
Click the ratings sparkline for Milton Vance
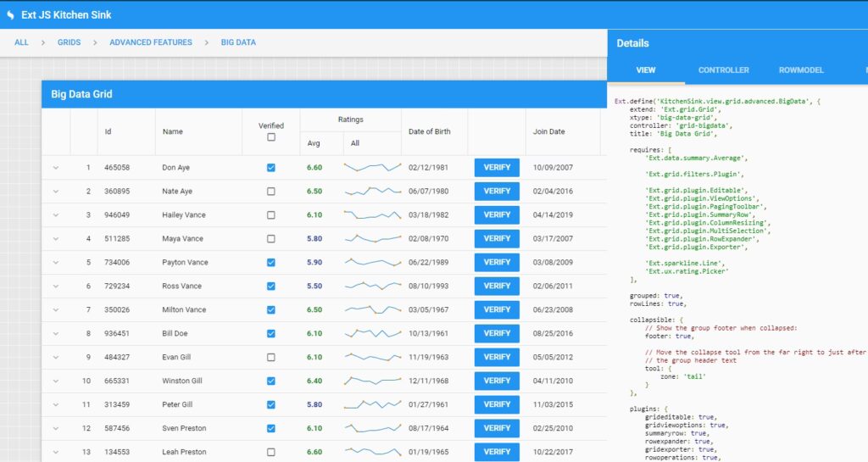[x=372, y=310]
